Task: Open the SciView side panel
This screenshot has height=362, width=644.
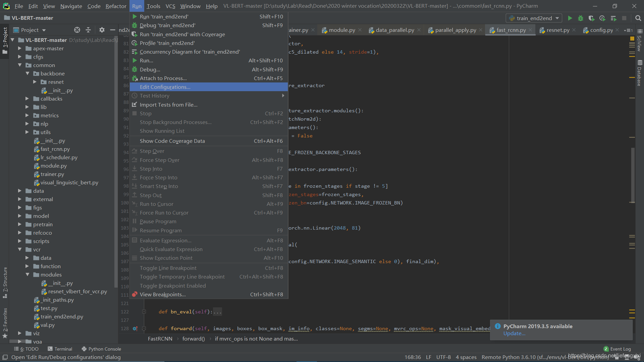Action: (x=639, y=40)
